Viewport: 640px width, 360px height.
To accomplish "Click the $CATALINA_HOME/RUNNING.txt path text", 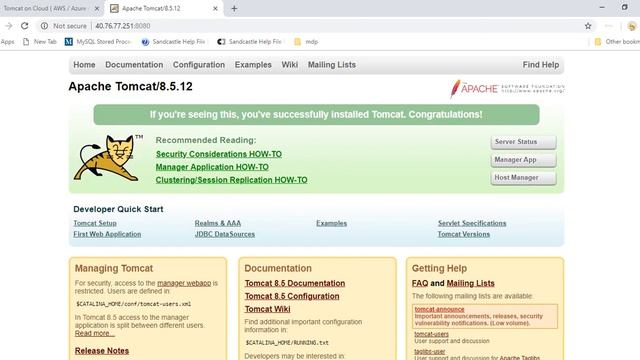I will click(287, 343).
